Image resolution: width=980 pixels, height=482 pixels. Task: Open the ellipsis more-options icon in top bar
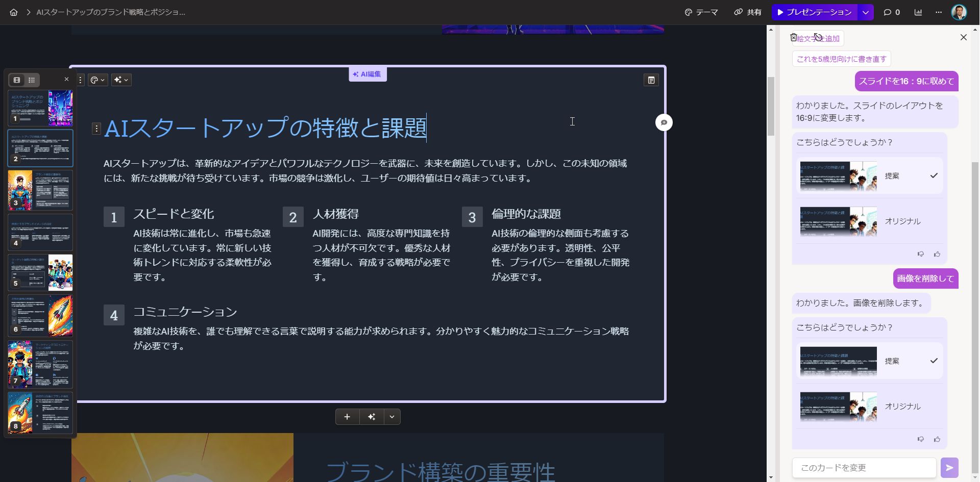coord(938,12)
